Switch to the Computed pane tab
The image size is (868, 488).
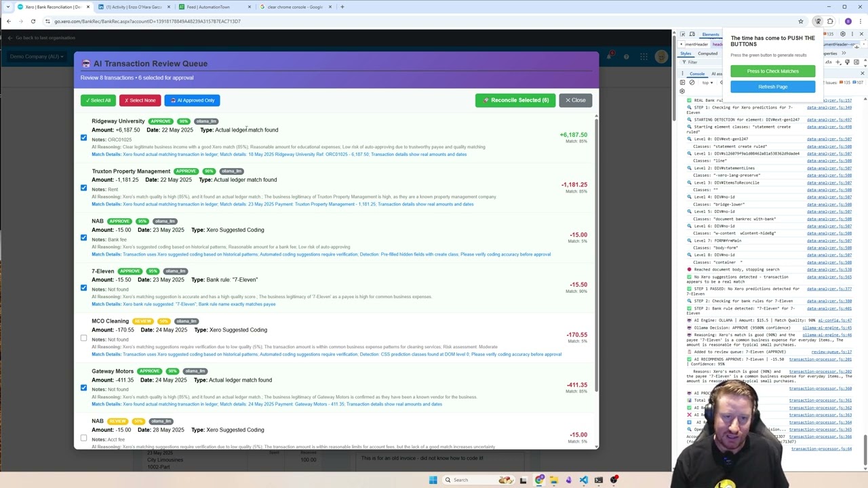click(x=707, y=54)
